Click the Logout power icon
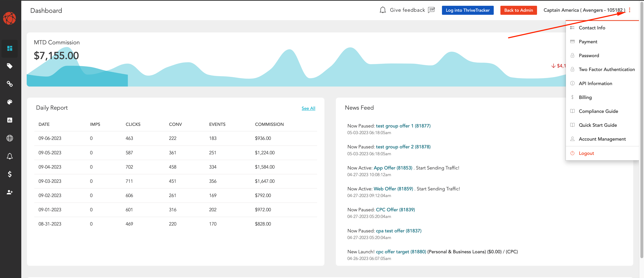 click(572, 153)
